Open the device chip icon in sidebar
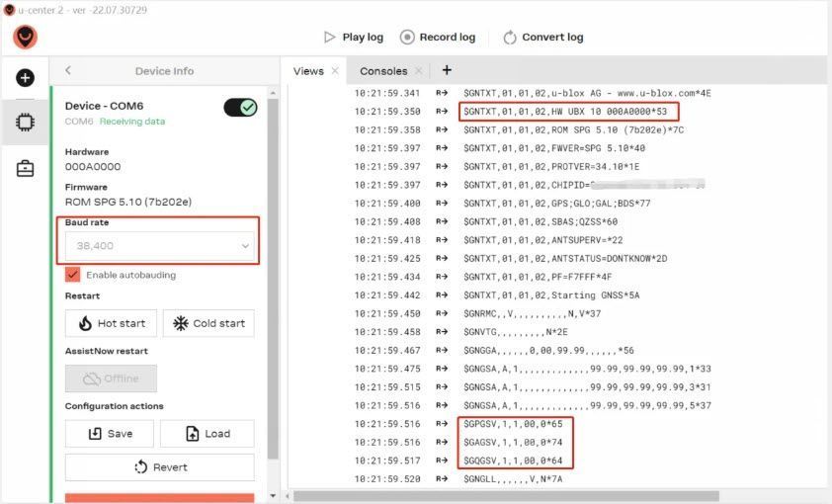 click(25, 123)
